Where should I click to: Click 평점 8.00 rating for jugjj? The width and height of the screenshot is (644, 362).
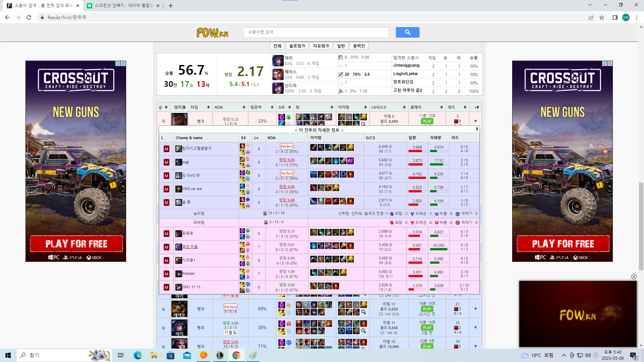287,160
